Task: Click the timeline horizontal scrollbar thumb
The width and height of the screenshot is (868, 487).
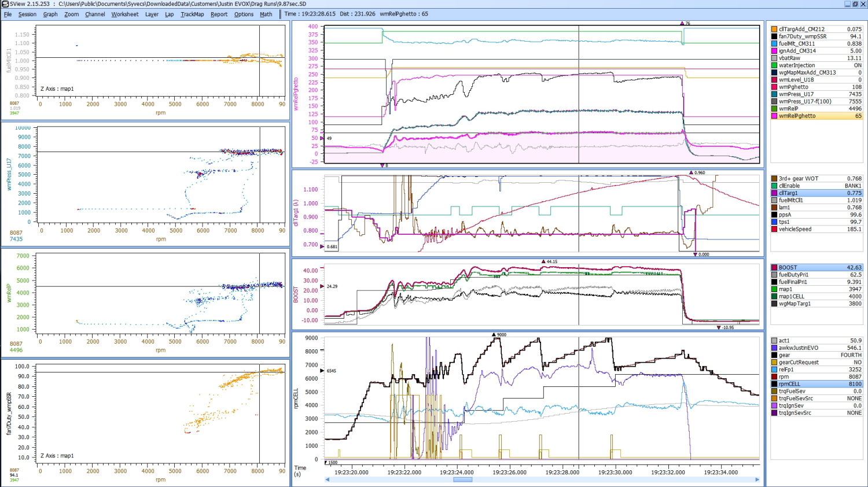Action: point(462,479)
